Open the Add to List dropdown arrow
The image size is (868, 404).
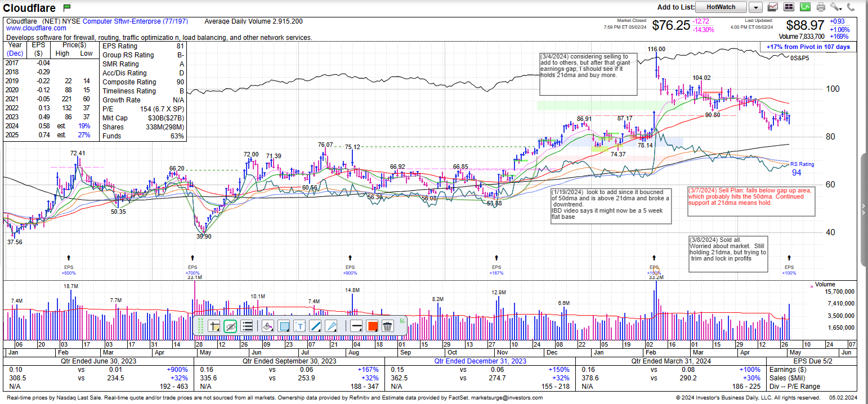pos(755,7)
